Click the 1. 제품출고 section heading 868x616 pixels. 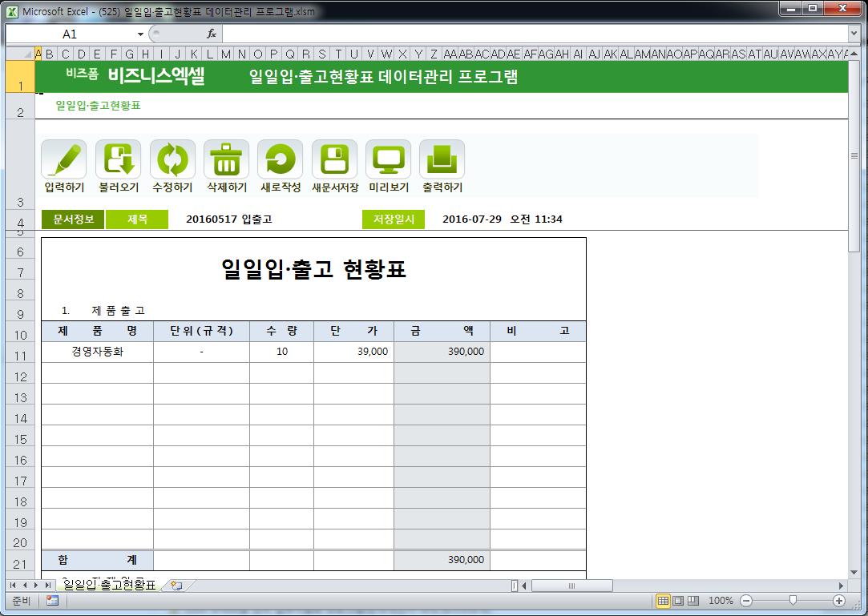[103, 311]
